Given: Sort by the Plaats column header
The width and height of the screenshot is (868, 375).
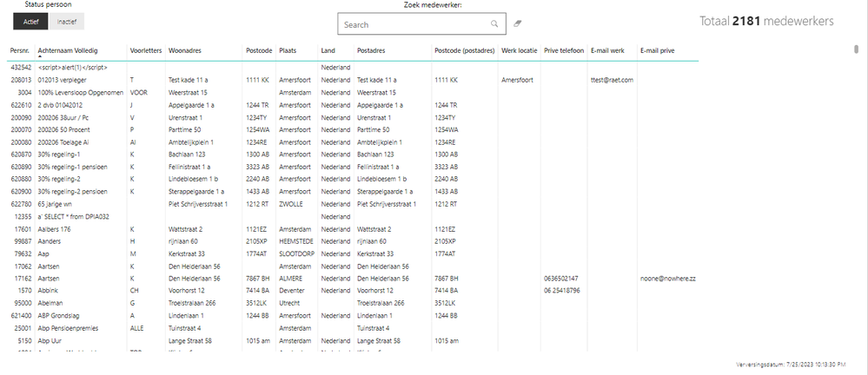Looking at the screenshot, I should coord(288,50).
